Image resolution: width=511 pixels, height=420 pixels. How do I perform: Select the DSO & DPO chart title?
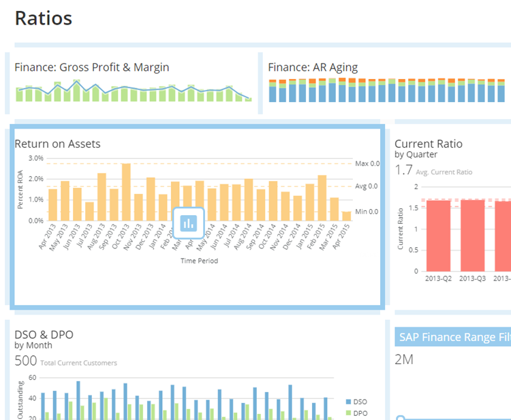(44, 334)
